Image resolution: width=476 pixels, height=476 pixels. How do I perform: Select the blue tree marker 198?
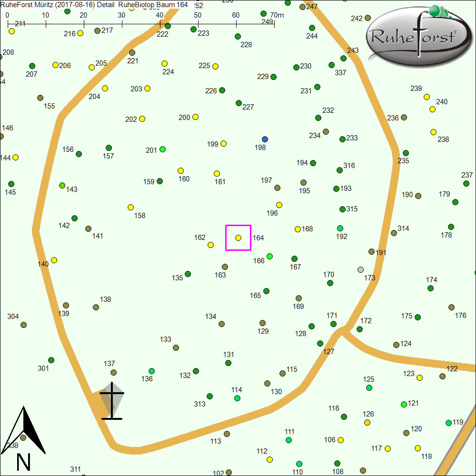[265, 139]
